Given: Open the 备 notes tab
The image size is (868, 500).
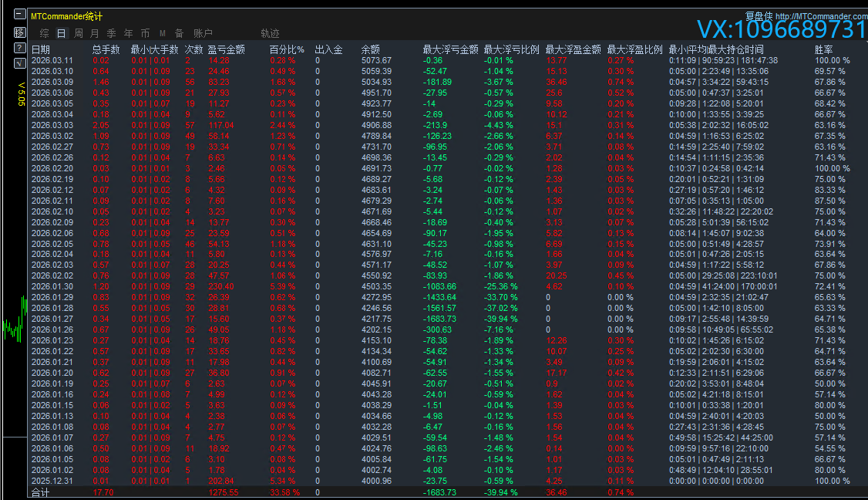Looking at the screenshot, I should 179,33.
